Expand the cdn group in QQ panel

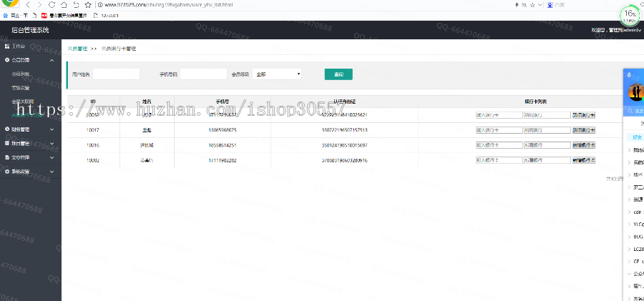(635, 212)
